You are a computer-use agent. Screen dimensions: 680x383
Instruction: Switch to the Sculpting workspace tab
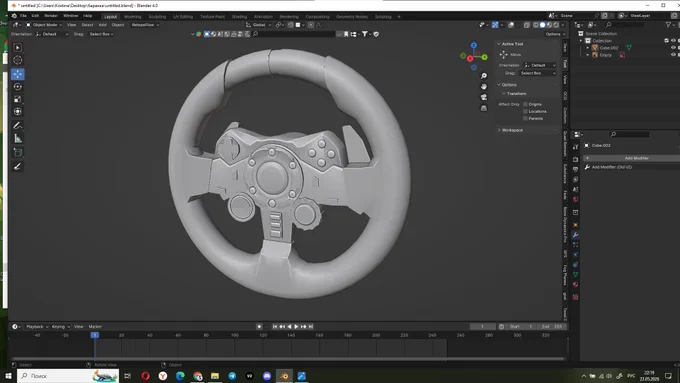tap(157, 16)
